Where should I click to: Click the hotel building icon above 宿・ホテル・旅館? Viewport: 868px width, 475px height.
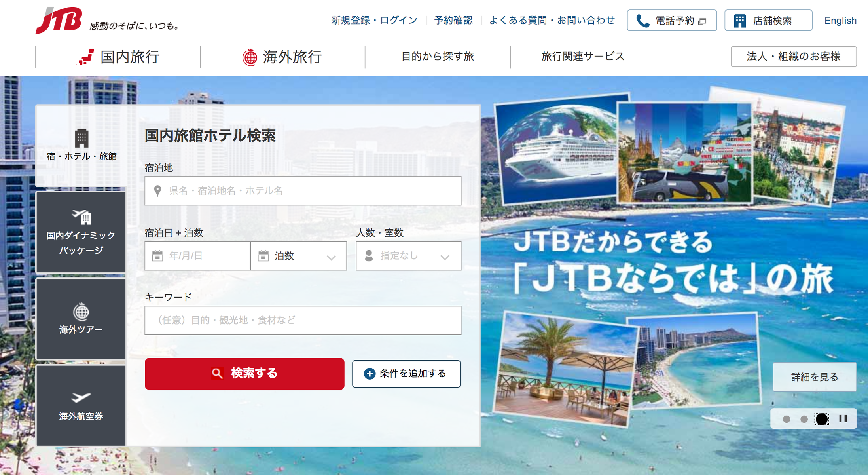81,138
